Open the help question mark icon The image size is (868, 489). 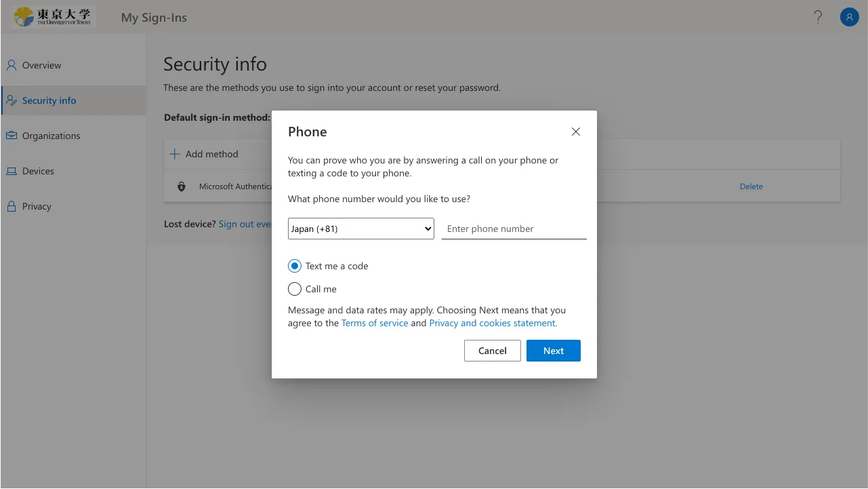pos(818,18)
